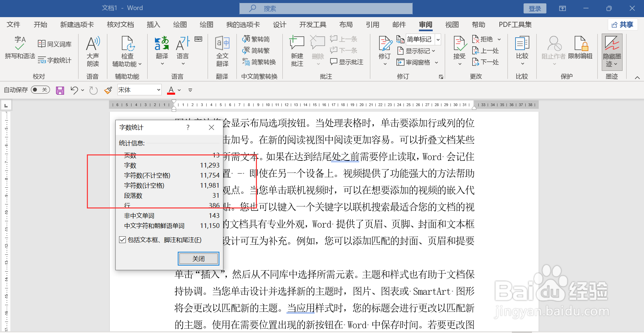Open the Tracking (修订) dialog launcher
The image size is (644, 333).
[x=441, y=77]
